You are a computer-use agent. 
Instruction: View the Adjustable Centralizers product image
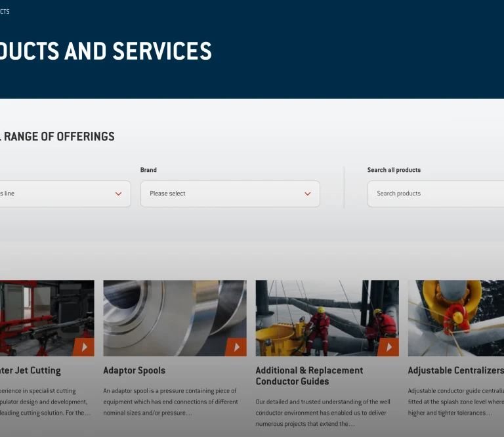(456, 318)
